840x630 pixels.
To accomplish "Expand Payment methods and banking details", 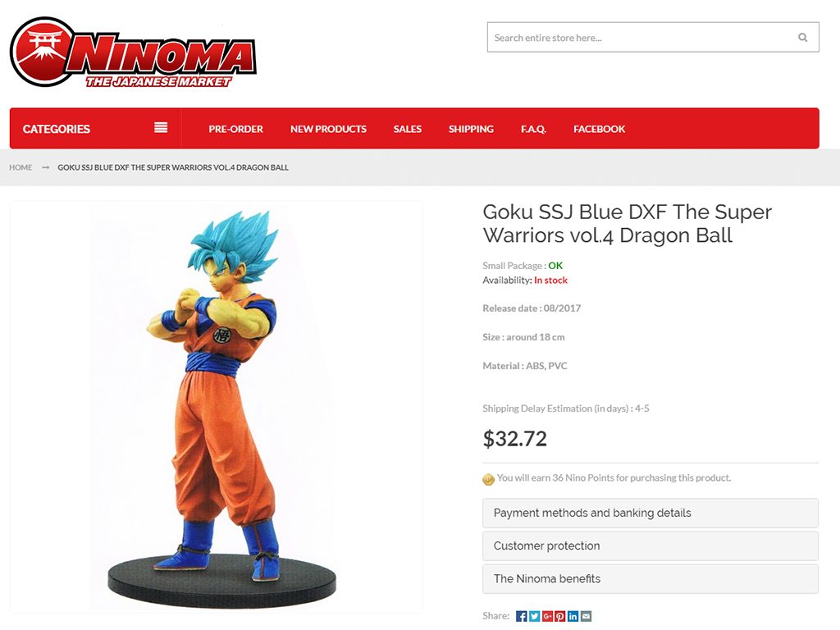I will pos(651,514).
